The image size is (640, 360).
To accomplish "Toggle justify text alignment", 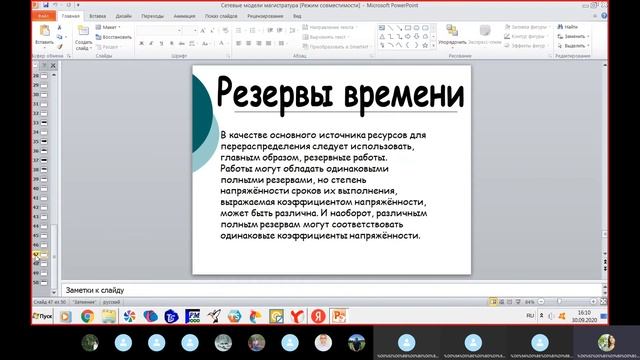I will 269,43.
